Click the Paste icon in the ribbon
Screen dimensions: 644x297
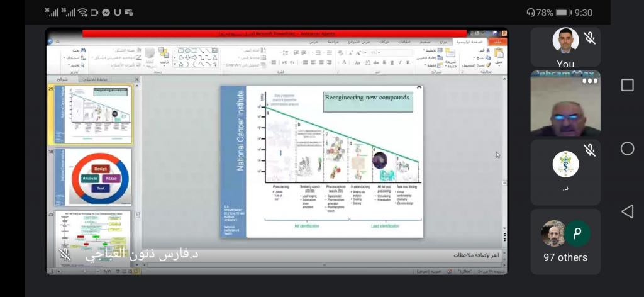point(499,54)
